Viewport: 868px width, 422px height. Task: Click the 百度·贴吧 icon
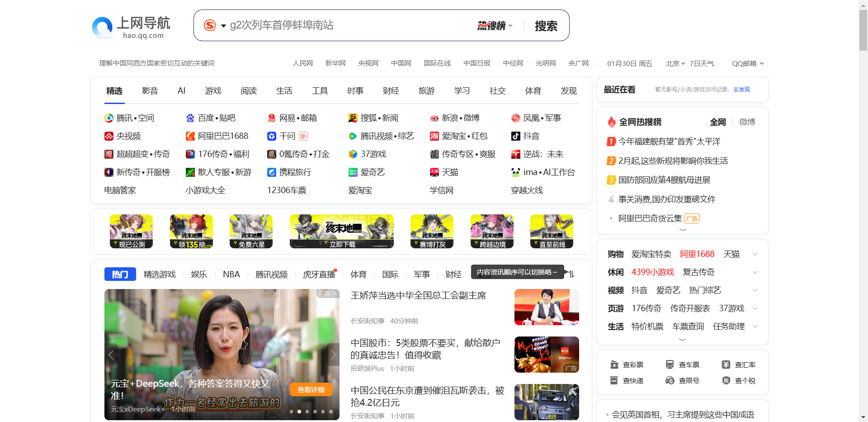point(190,118)
